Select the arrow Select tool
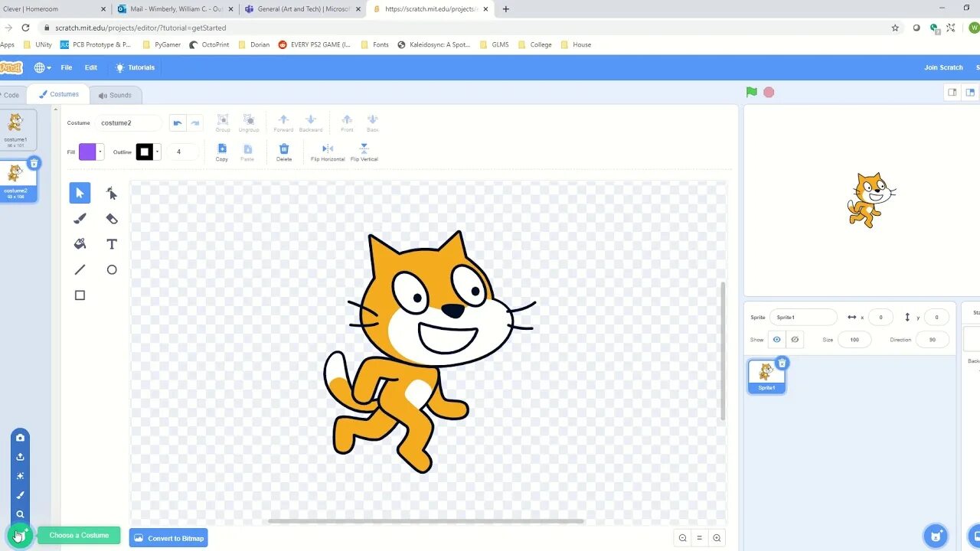This screenshot has height=551, width=980. [80, 193]
